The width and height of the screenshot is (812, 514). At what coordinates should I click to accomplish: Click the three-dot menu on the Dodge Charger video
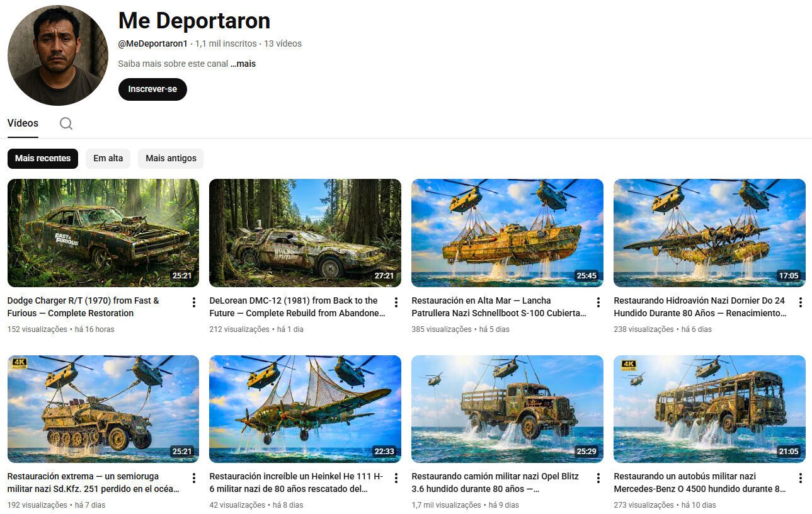(x=193, y=302)
